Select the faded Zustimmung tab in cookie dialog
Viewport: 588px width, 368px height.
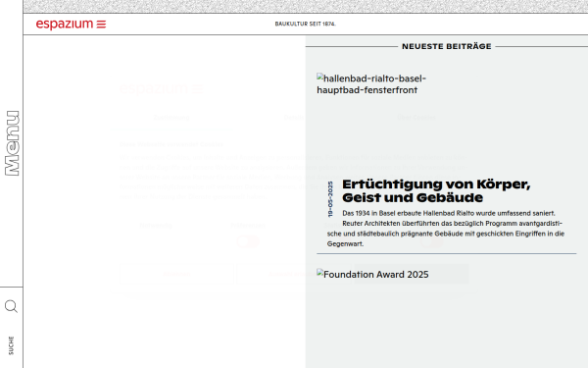tap(171, 118)
